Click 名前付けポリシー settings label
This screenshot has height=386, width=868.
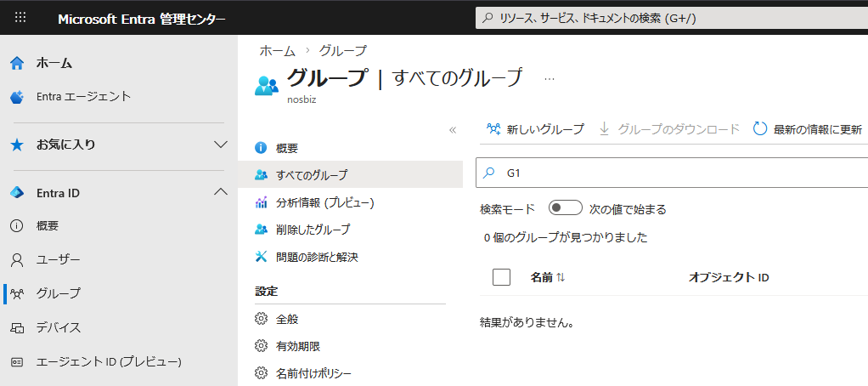313,372
